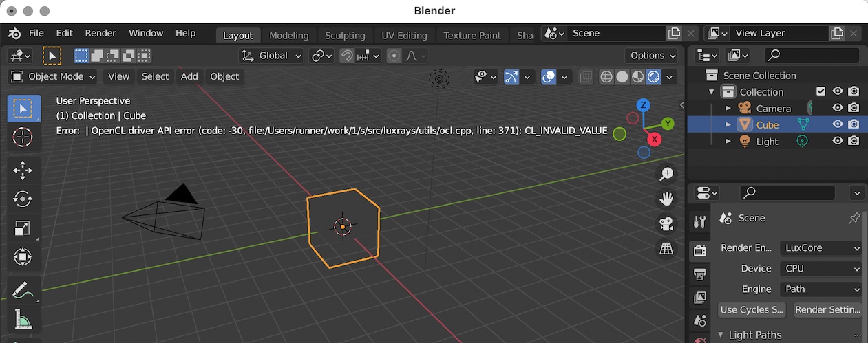Open the Render Engine LuxCore dropdown
The height and width of the screenshot is (343, 868).
pyautogui.click(x=821, y=248)
